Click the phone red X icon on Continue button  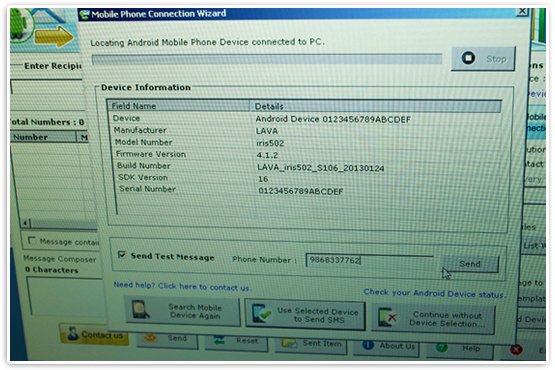point(387,317)
